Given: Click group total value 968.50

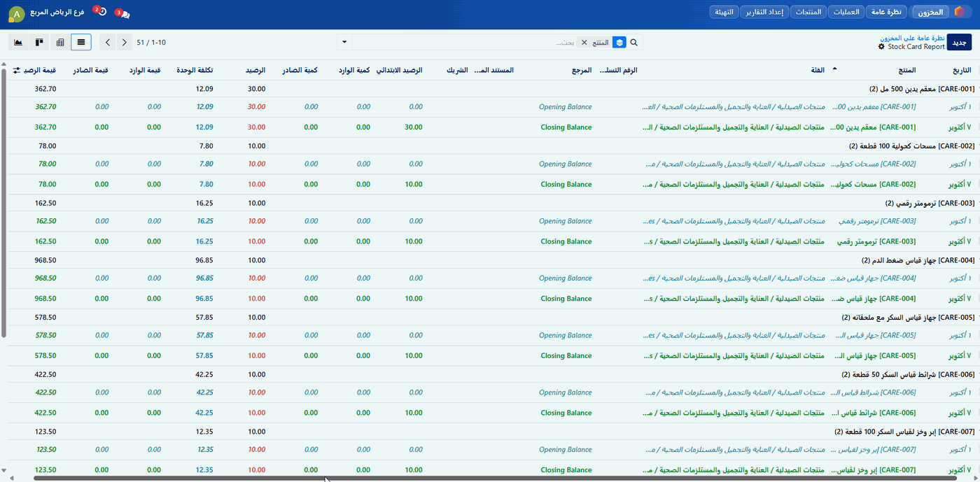Looking at the screenshot, I should pyautogui.click(x=45, y=260).
